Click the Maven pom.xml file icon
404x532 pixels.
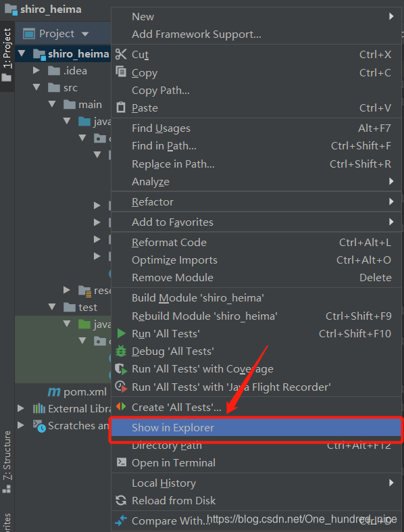(x=54, y=392)
